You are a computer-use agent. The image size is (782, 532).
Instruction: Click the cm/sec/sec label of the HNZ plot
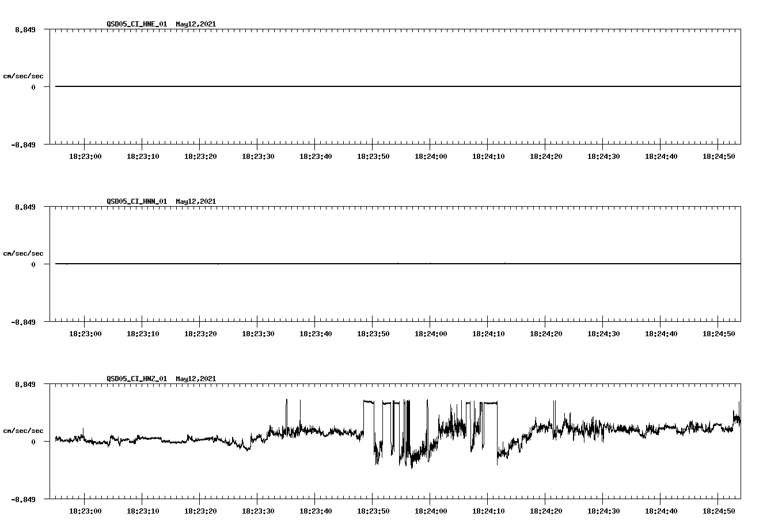click(24, 430)
